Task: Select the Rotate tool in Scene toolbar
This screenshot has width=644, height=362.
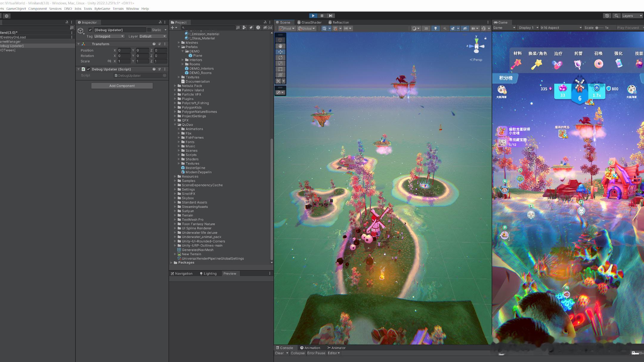Action: 280,58
